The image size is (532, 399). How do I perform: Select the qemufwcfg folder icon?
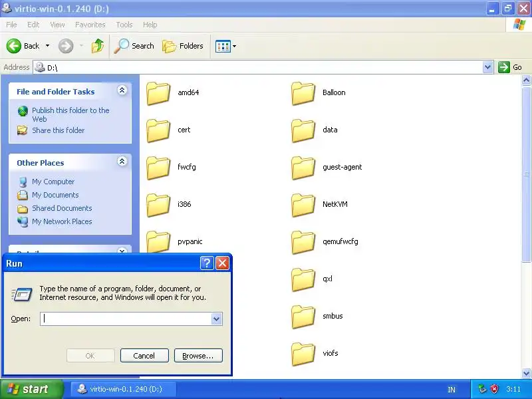pos(303,242)
